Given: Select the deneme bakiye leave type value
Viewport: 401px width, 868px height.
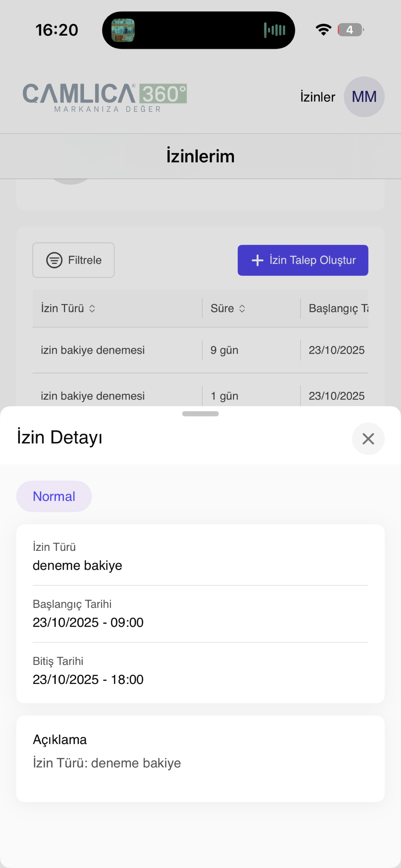Looking at the screenshot, I should point(77,566).
